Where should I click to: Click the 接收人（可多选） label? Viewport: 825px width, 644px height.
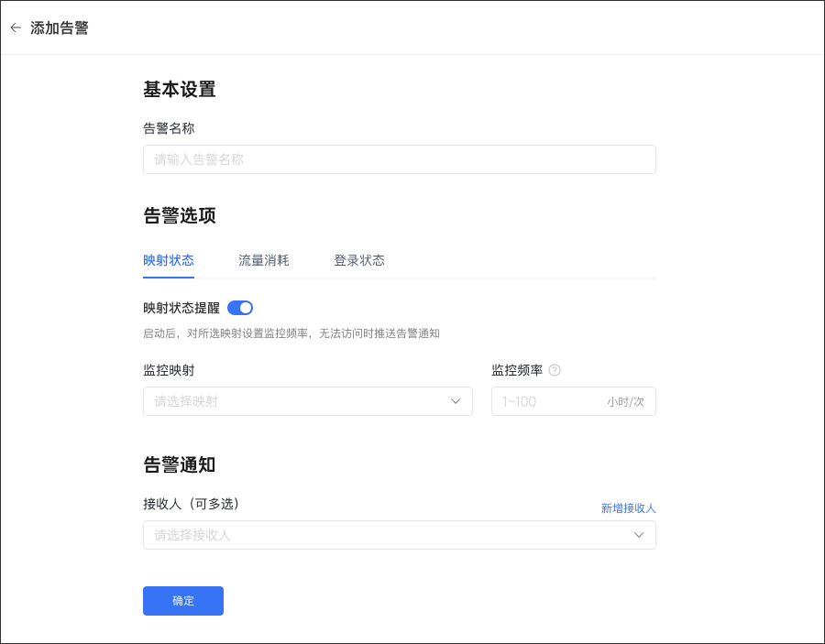[x=197, y=504]
